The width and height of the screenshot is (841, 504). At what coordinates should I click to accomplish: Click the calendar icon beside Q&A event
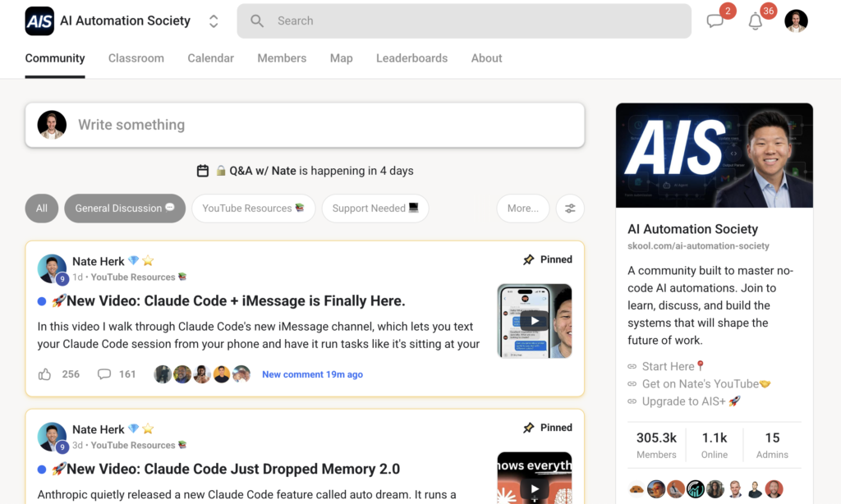point(203,171)
